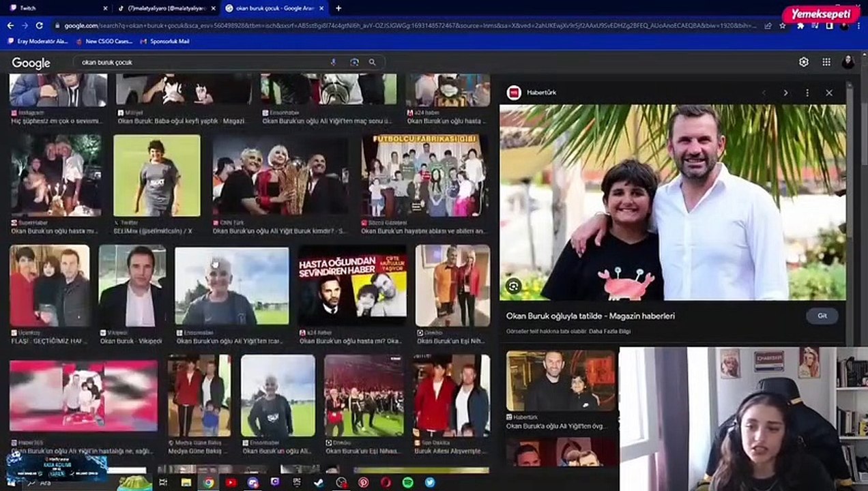Open the Haber365 blurred image result
This screenshot has height=491, width=868.
[83, 396]
